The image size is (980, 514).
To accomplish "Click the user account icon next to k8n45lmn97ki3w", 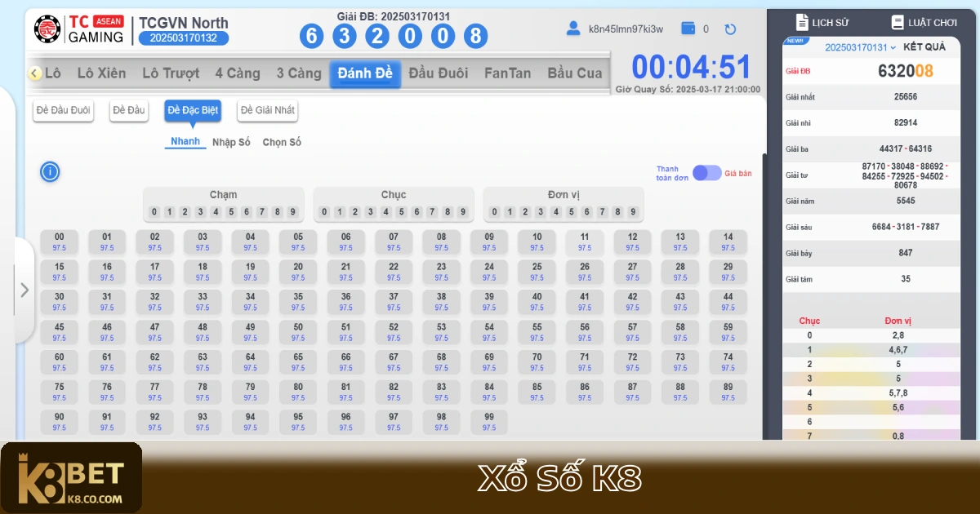I will [x=573, y=28].
